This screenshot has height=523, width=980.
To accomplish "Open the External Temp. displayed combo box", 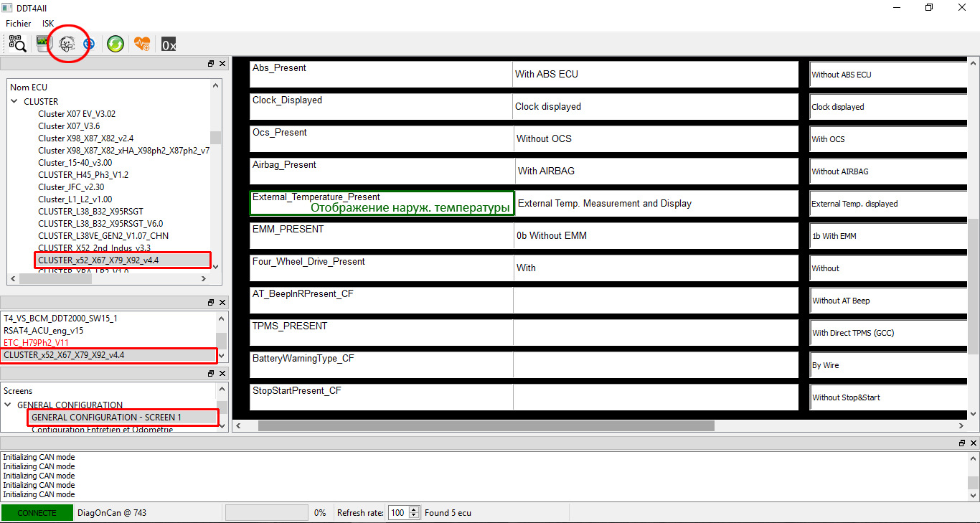I will point(888,204).
